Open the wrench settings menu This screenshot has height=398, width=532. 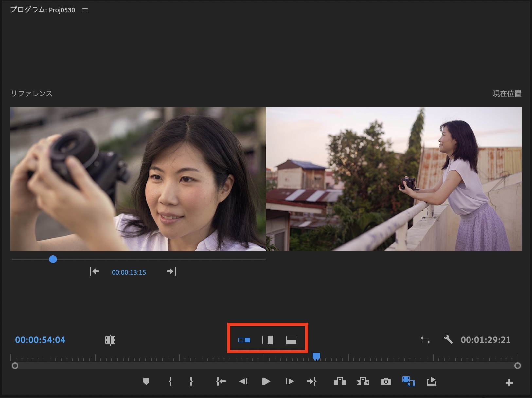[x=448, y=339]
